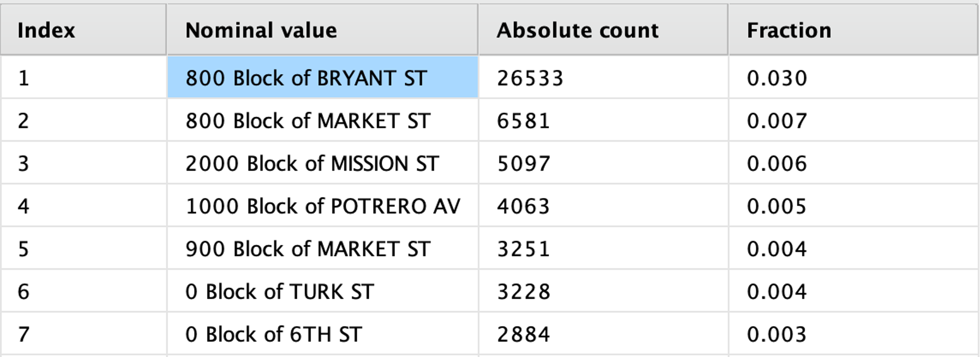Select the 1000 Block of POTRERO AV cell
Screen dimensions: 980x357
[322, 206]
